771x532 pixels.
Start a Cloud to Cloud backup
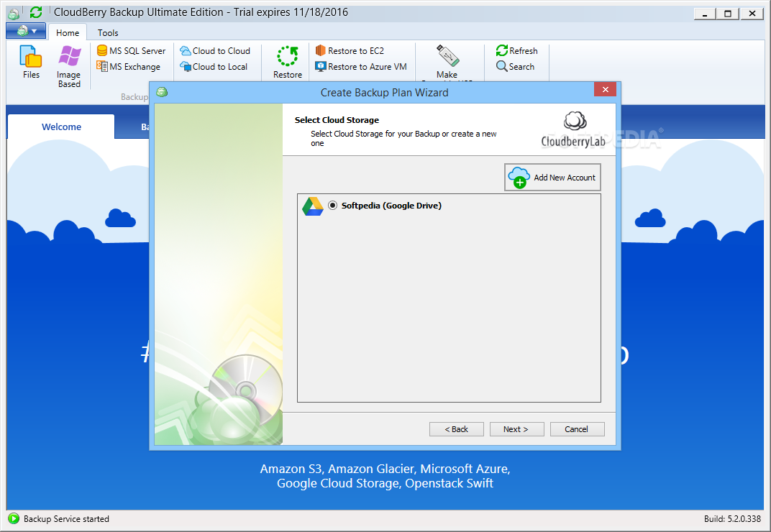pyautogui.click(x=215, y=50)
